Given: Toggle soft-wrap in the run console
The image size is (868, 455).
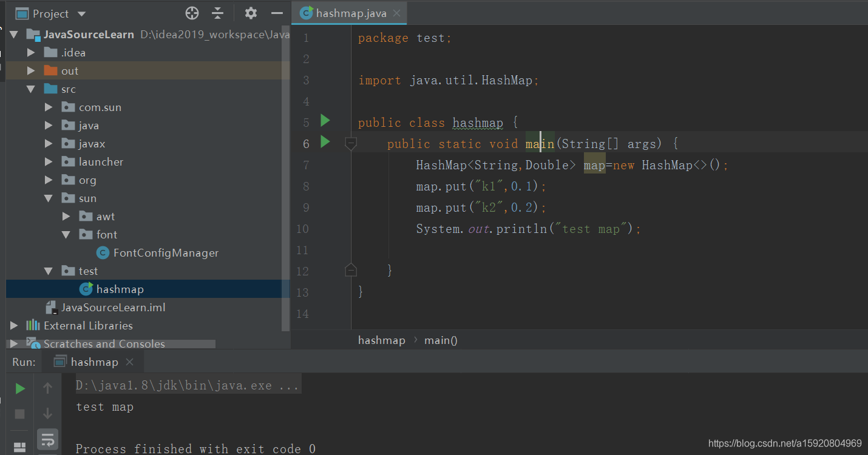Looking at the screenshot, I should coord(47,439).
